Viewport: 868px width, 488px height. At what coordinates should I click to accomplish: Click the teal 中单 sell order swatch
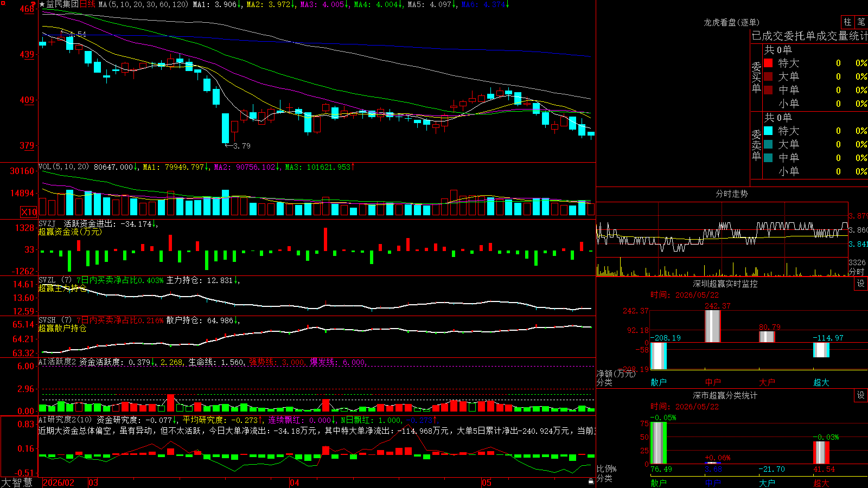[768, 158]
